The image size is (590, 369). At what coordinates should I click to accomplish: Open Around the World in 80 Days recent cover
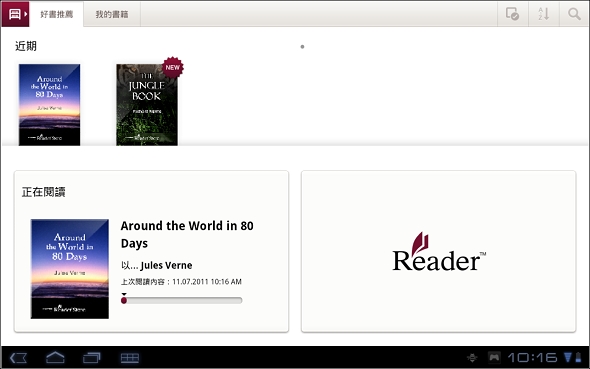49,105
